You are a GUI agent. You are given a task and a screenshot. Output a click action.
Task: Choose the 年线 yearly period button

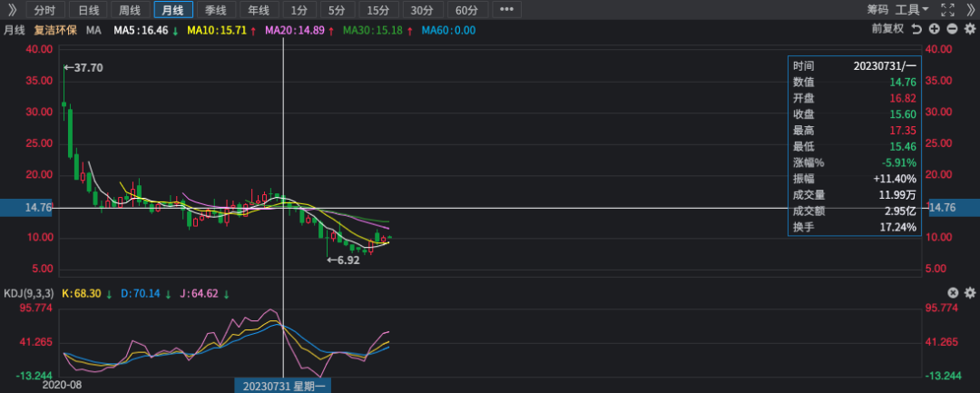click(258, 10)
